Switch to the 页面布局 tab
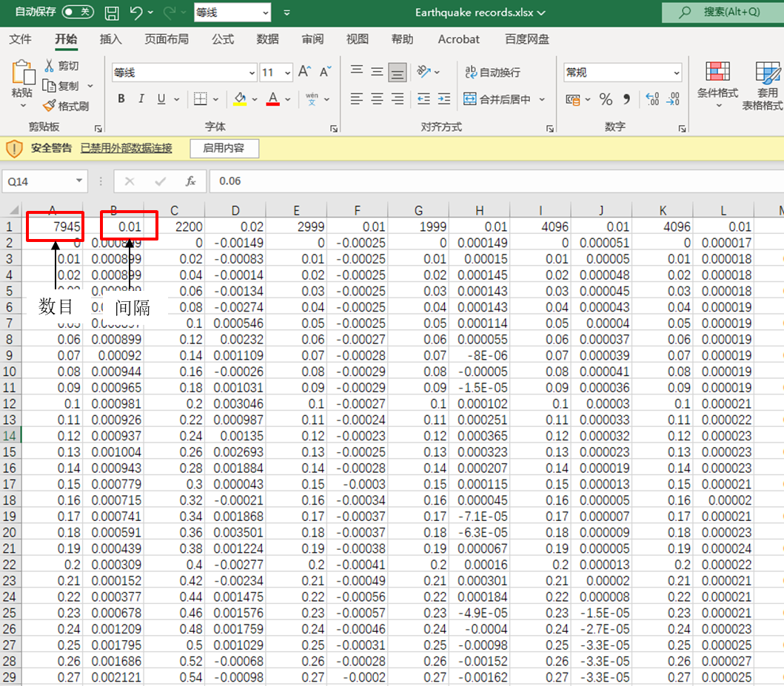 [167, 39]
